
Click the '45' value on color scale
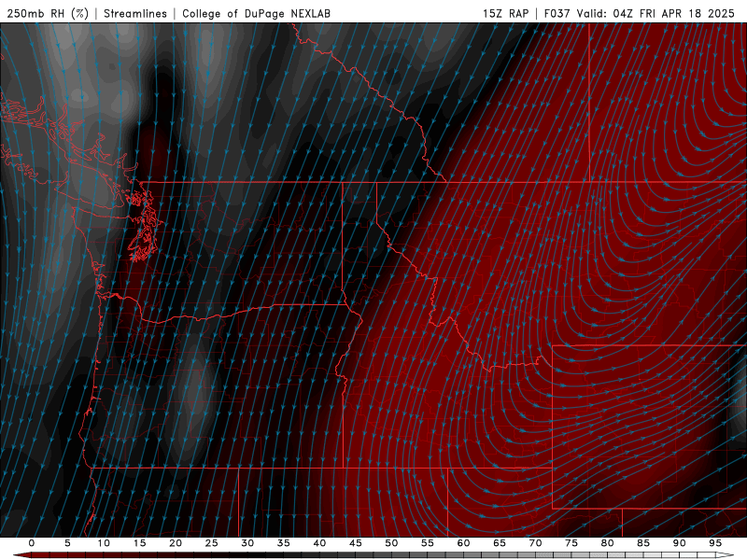point(356,543)
